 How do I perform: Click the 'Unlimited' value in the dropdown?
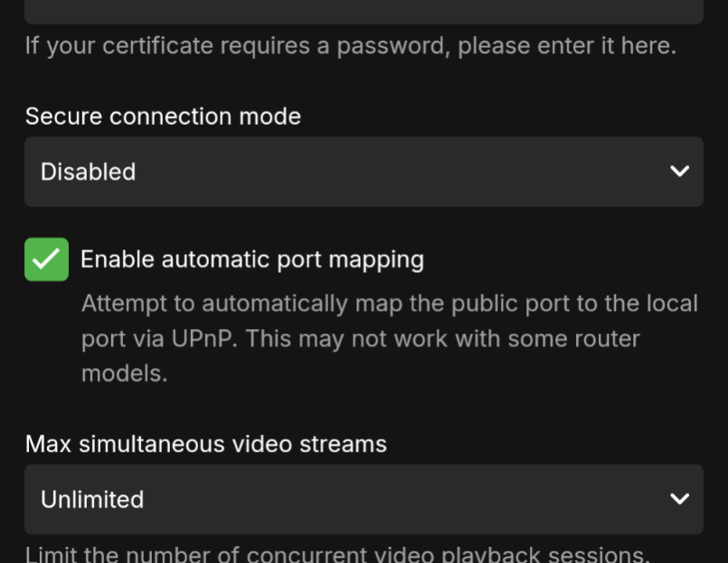tap(92, 499)
